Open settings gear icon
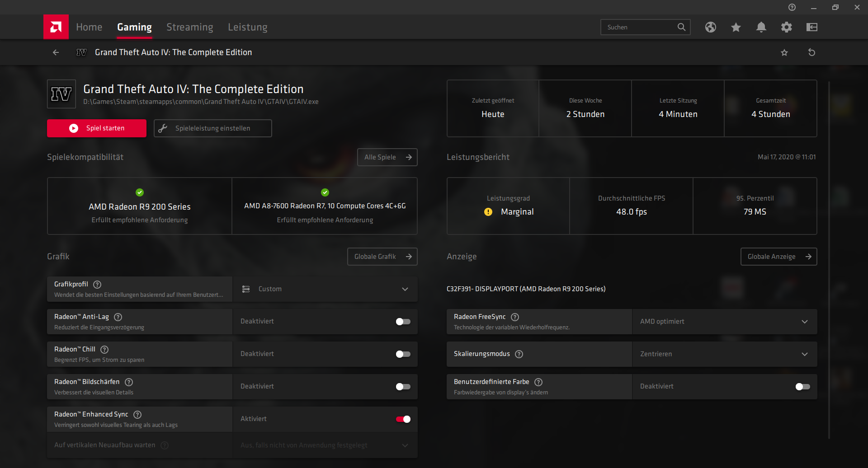The height and width of the screenshot is (468, 868). [x=787, y=27]
